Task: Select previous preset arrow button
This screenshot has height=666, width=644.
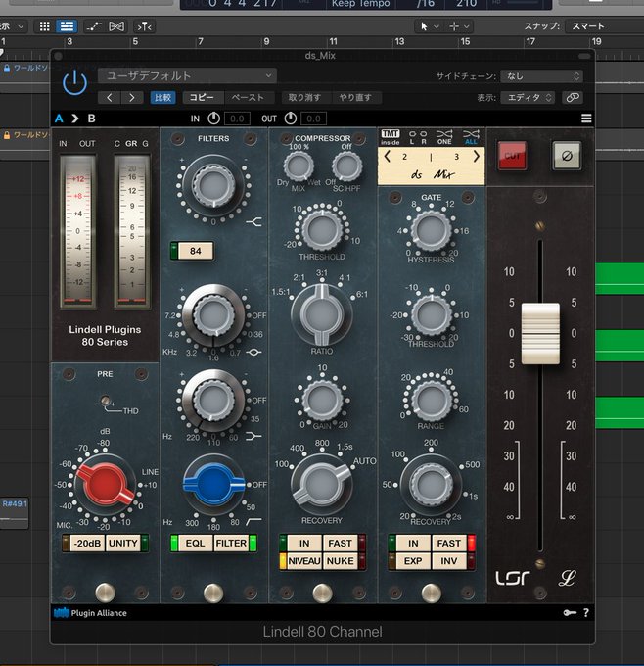Action: (x=110, y=98)
